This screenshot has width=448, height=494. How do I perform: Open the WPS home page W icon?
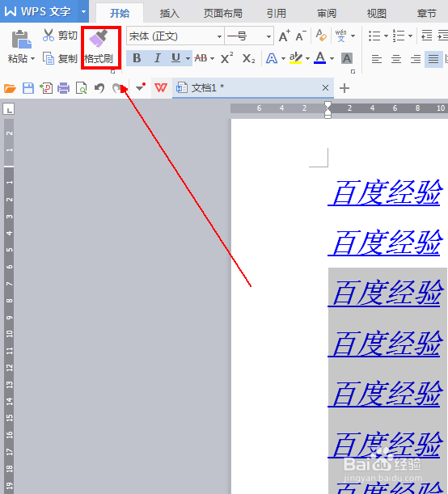coord(161,87)
